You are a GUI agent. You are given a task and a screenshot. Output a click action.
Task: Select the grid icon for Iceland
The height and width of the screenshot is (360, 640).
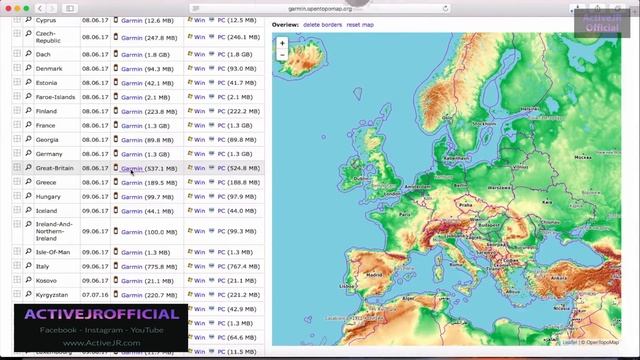pyautogui.click(x=17, y=210)
